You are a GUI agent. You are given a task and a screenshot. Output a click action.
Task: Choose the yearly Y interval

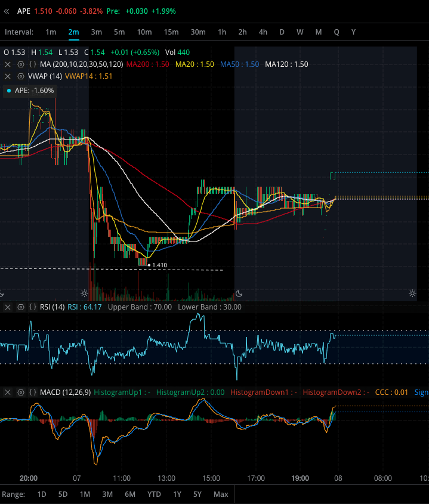(353, 32)
